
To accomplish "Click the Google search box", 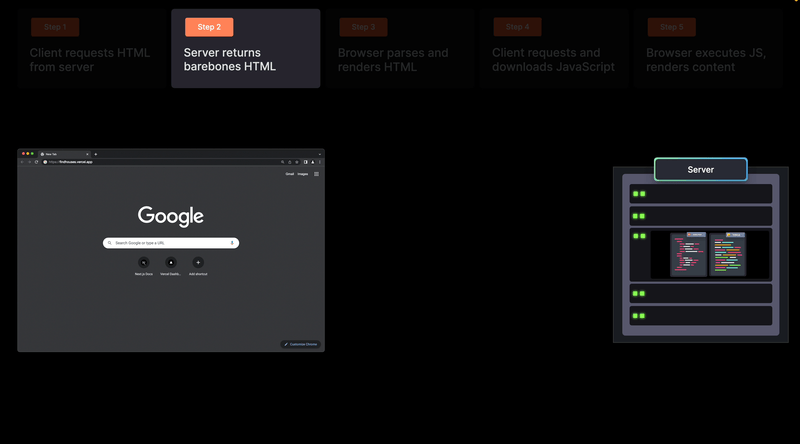I will point(171,243).
